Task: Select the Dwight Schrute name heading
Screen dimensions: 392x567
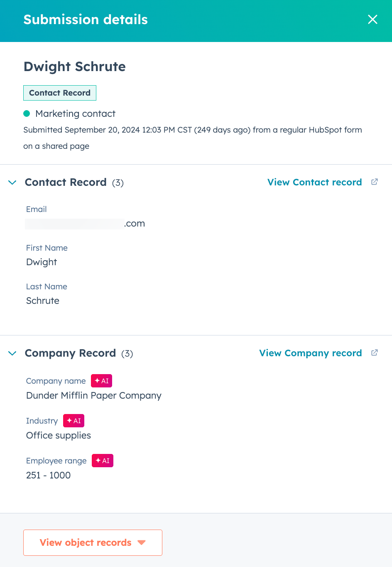Action: (x=75, y=67)
